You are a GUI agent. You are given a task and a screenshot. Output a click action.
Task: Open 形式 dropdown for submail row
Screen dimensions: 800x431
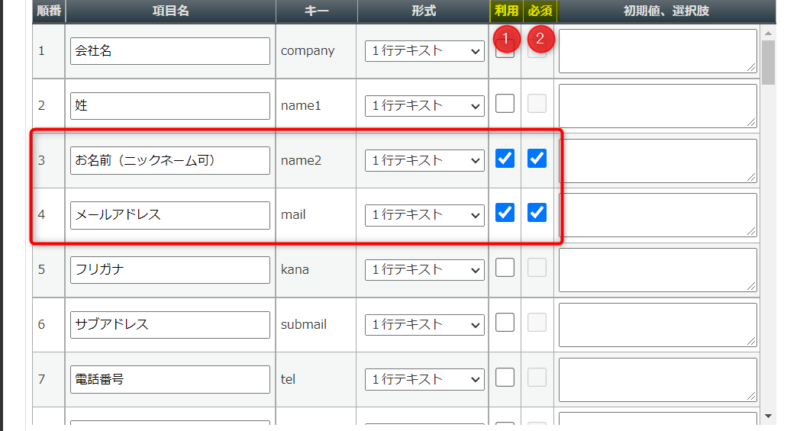[424, 325]
